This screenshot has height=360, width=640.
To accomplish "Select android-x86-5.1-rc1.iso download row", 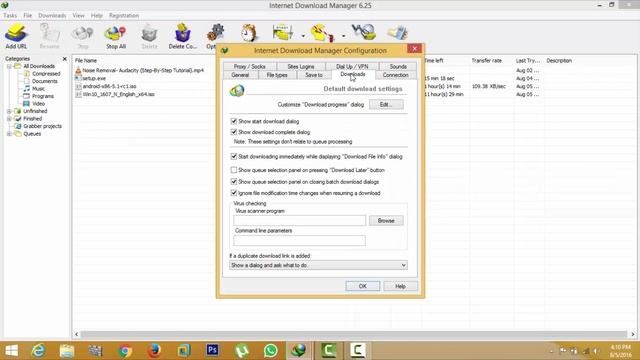I will click(x=109, y=86).
